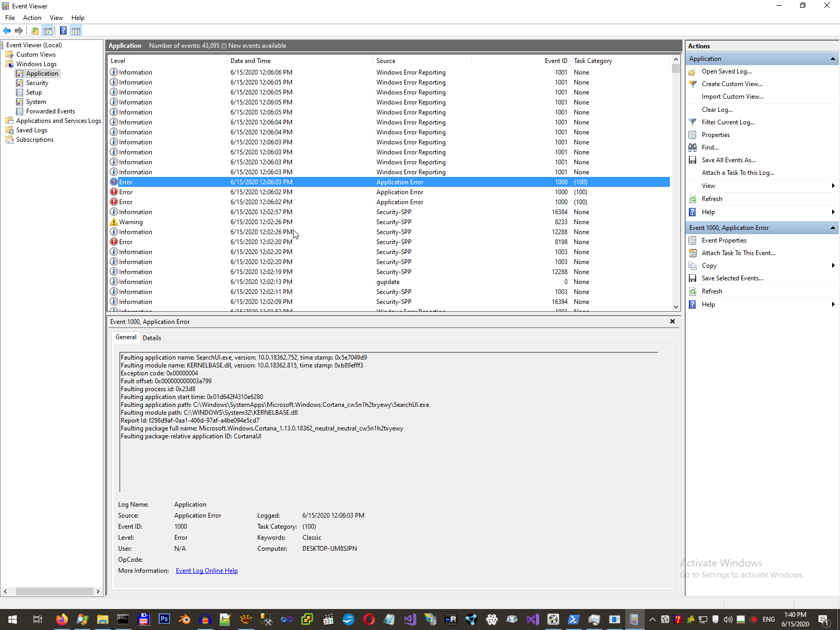Click Open Saved Log action
This screenshot has height=630, width=840.
[727, 71]
